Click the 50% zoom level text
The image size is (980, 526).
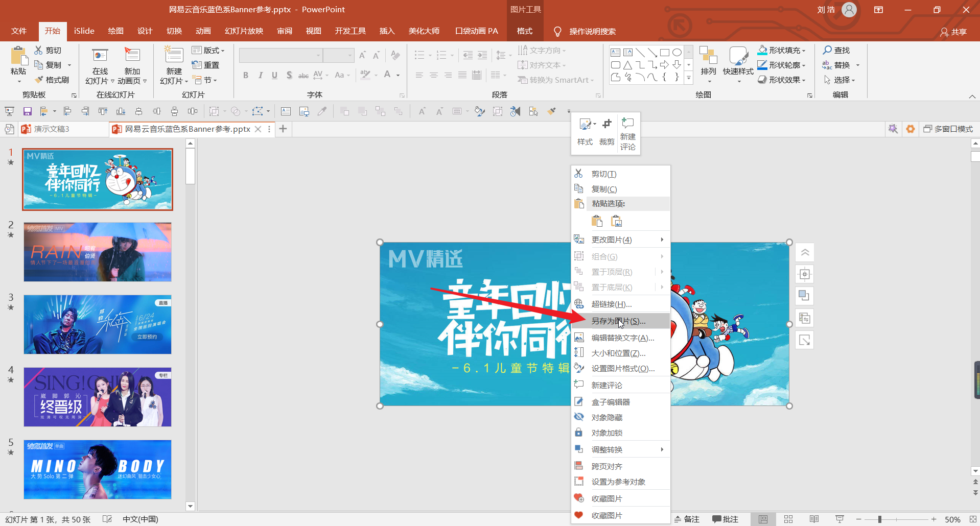pyautogui.click(x=952, y=519)
